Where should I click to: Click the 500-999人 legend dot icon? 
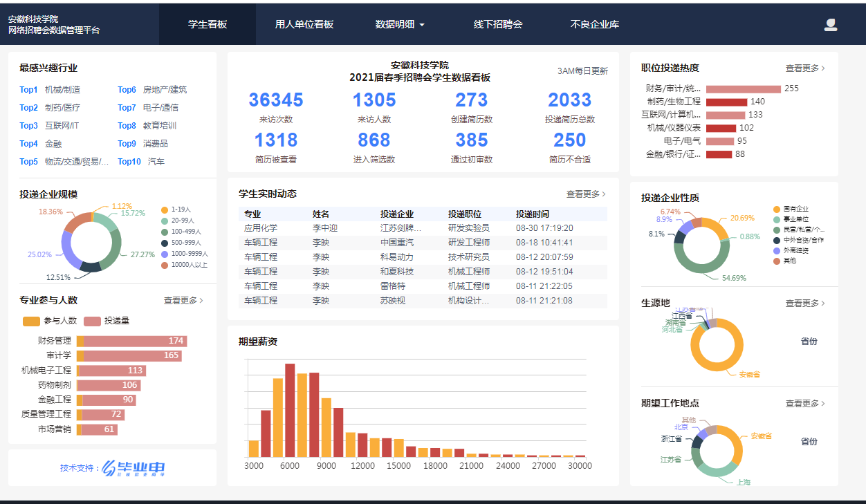[x=165, y=243]
